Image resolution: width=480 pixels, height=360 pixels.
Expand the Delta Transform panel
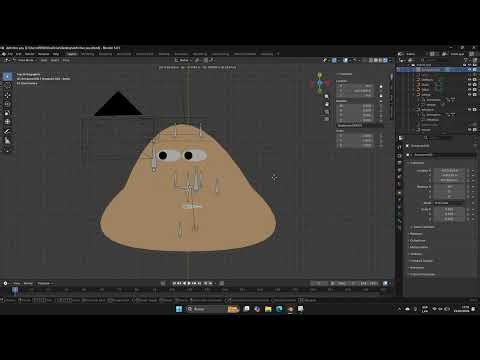coord(424,227)
